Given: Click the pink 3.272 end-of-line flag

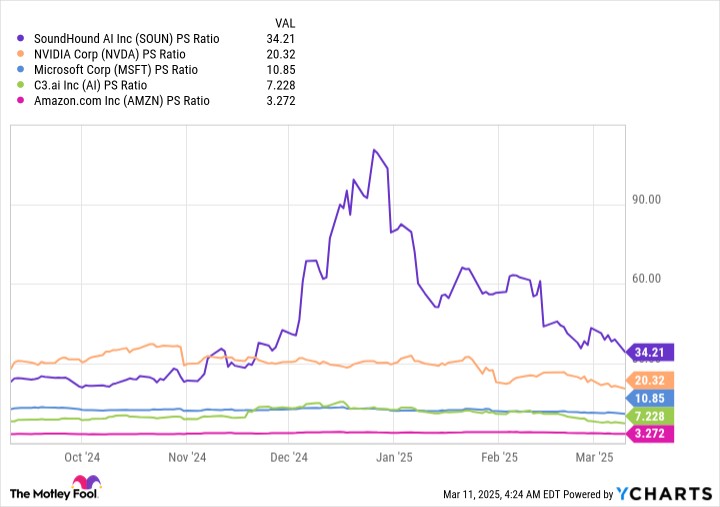Looking at the screenshot, I should [x=650, y=434].
